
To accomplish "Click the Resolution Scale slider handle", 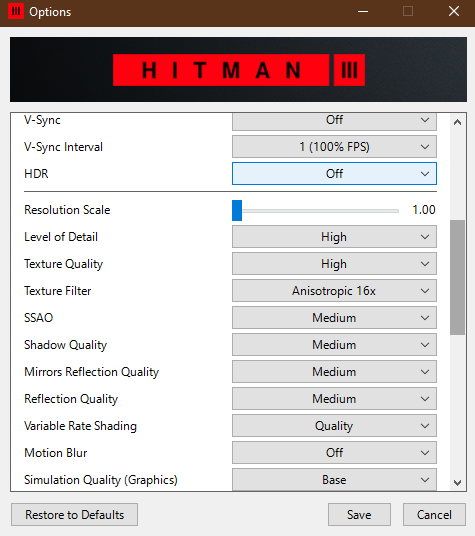I will (x=237, y=211).
